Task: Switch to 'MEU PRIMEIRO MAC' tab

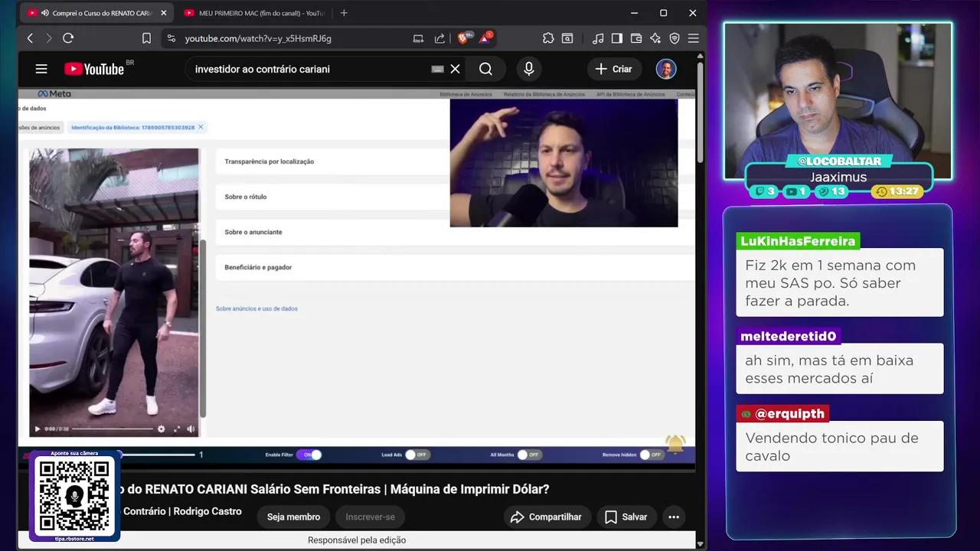Action: point(254,13)
